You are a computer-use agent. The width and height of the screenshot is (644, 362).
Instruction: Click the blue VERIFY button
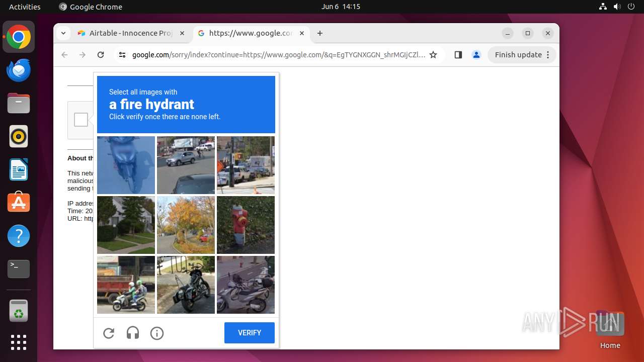pyautogui.click(x=250, y=333)
